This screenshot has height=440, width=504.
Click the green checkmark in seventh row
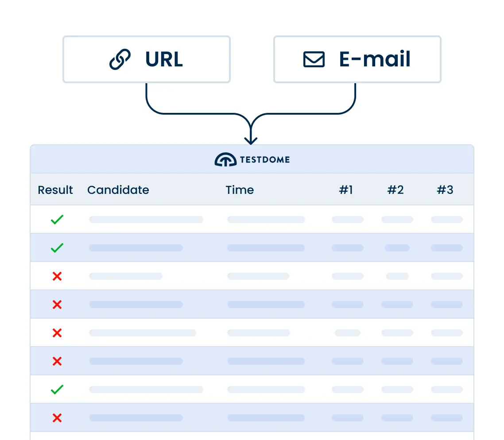pyautogui.click(x=57, y=390)
